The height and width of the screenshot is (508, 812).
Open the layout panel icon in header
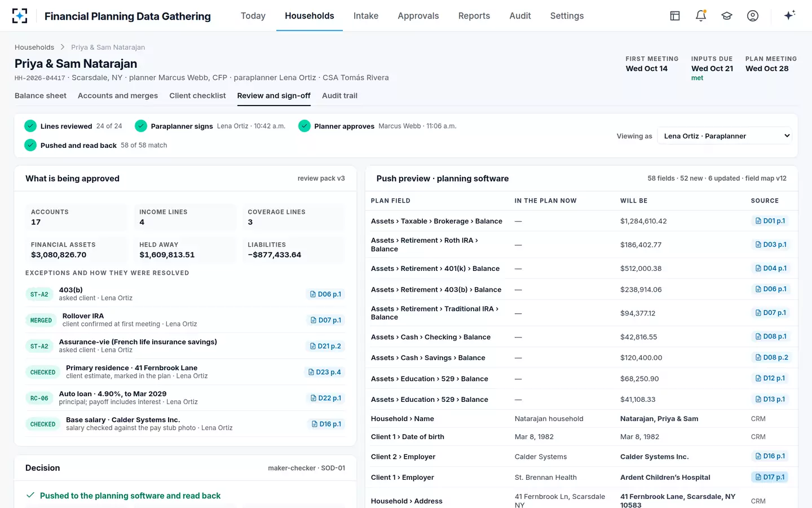pyautogui.click(x=675, y=16)
